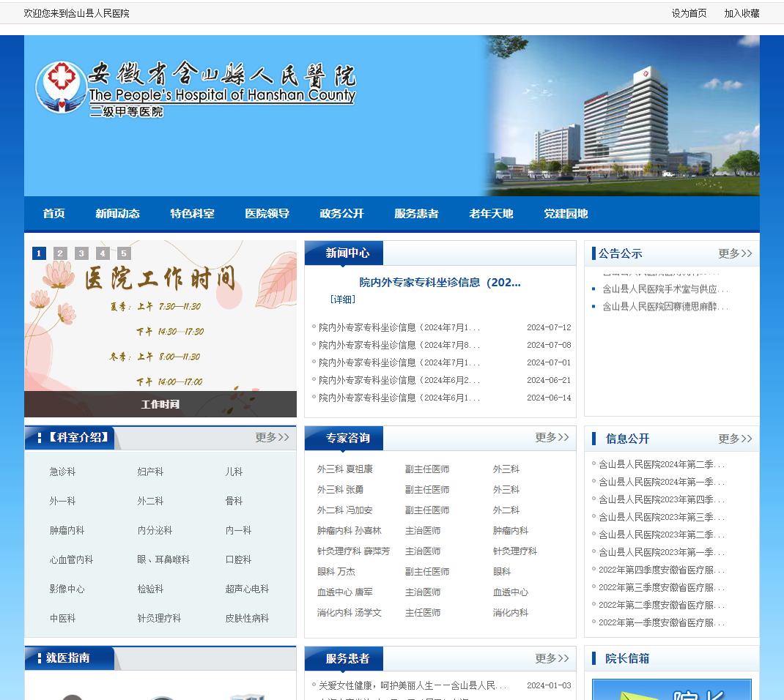Open notice 含山县人民医院因赛德思麻醉...

[x=665, y=306]
